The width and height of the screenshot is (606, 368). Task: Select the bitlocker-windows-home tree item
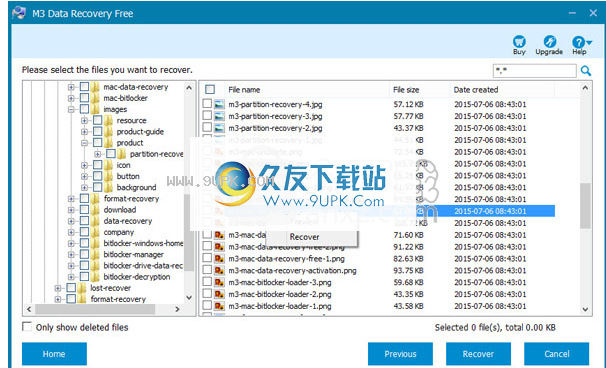(x=143, y=244)
